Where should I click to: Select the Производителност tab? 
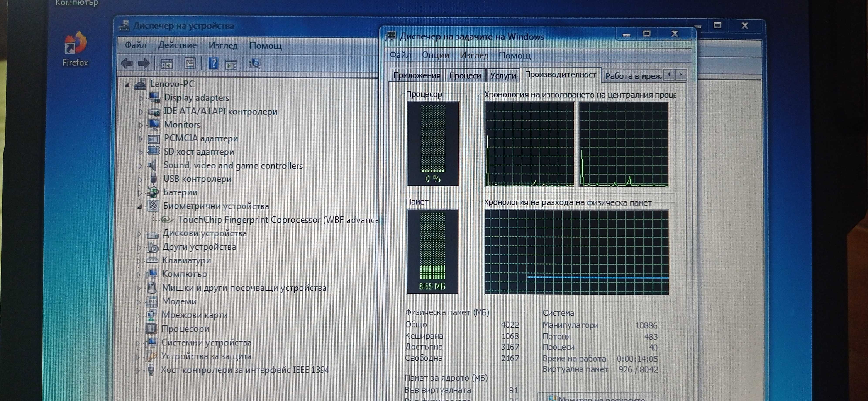tap(560, 75)
